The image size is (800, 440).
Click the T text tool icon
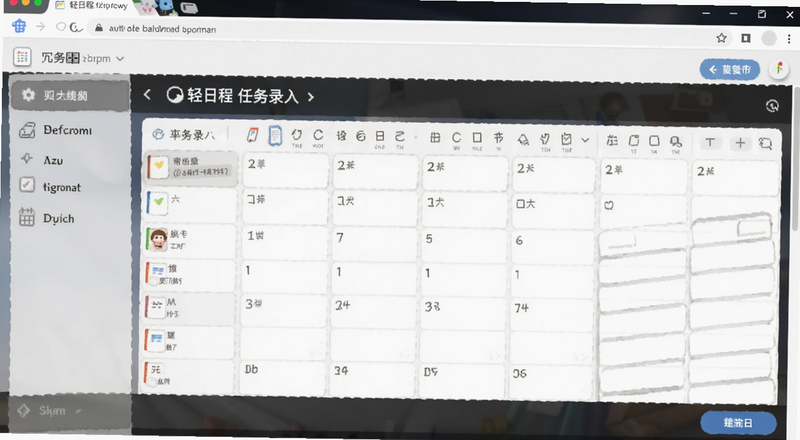[710, 142]
